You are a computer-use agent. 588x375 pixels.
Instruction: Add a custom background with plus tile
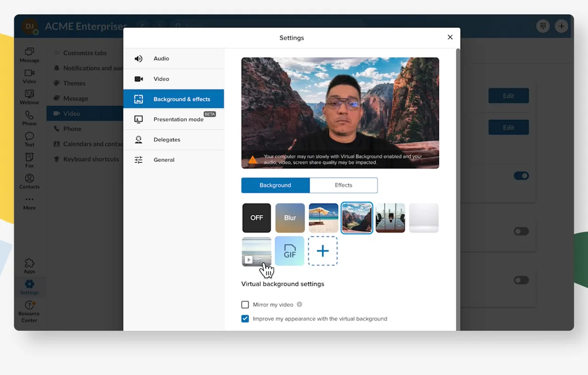[322, 251]
